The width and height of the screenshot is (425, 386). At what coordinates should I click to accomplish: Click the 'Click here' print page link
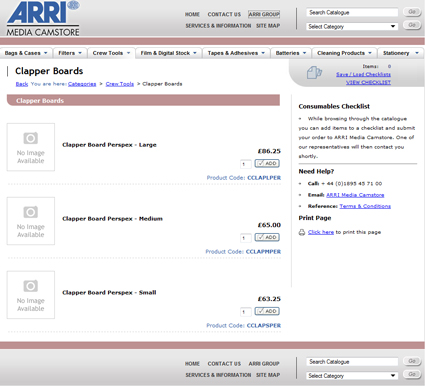pyautogui.click(x=321, y=232)
